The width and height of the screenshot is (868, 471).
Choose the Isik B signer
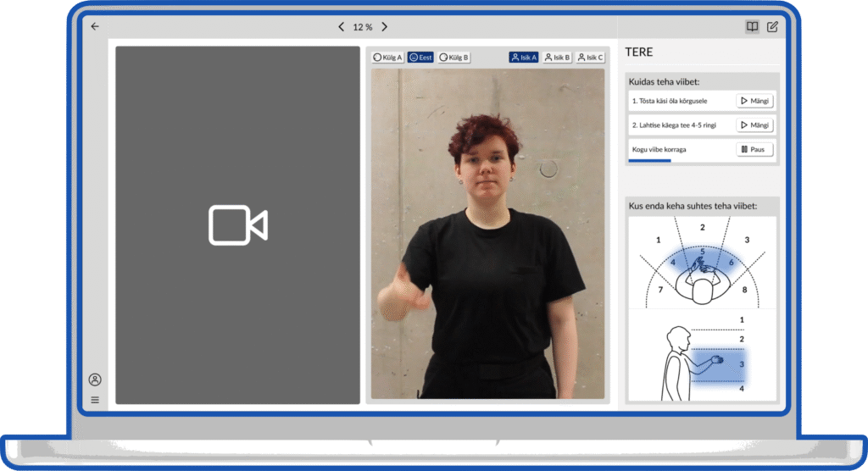click(x=557, y=58)
